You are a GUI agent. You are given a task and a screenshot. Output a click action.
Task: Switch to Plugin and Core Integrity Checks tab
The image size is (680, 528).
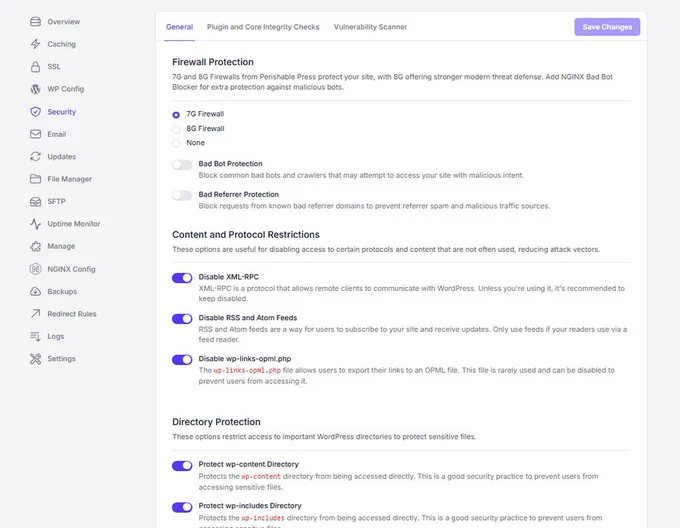[263, 27]
